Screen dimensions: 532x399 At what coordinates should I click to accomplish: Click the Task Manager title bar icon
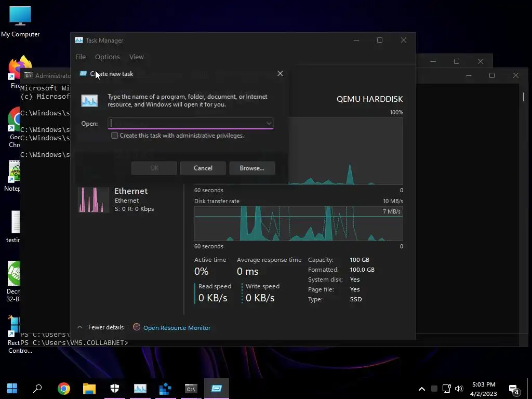click(79, 40)
